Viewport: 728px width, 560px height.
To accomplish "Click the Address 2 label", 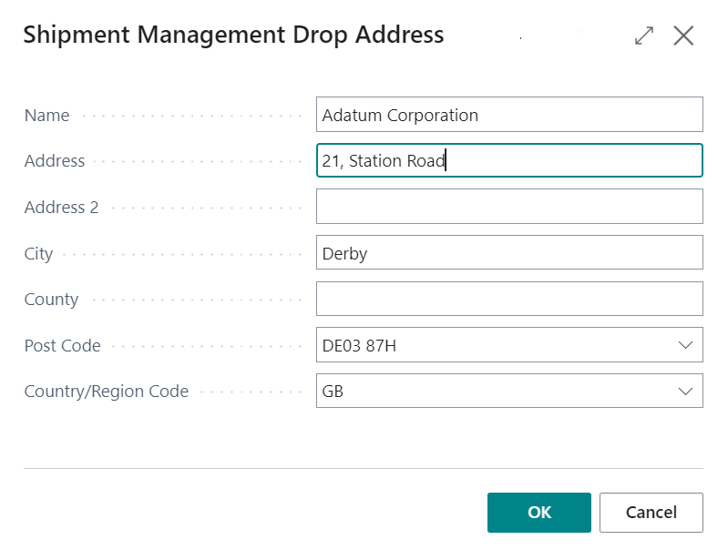I will (61, 207).
